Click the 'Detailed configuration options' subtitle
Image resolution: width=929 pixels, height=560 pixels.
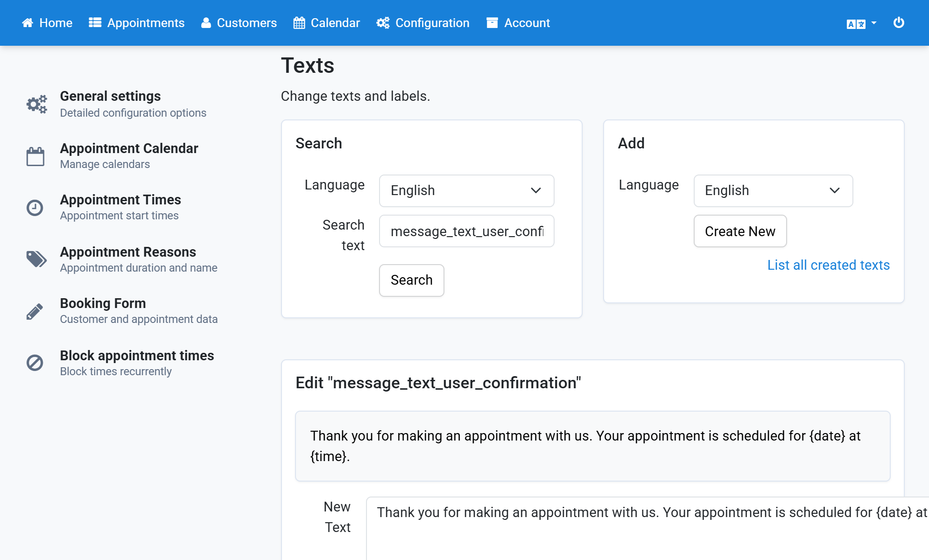133,113
